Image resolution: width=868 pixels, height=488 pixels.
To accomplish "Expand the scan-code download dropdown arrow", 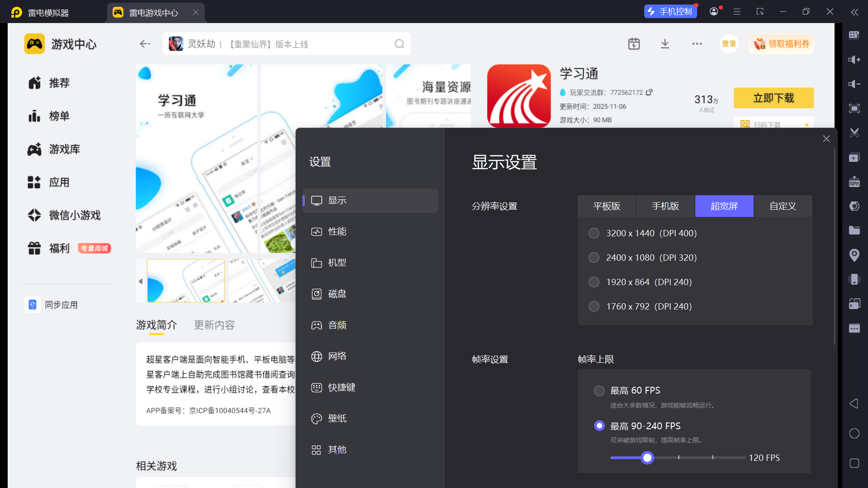I will tap(807, 125).
